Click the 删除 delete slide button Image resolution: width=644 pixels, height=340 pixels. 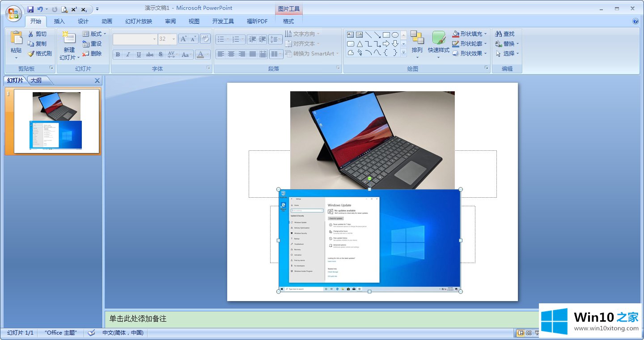point(92,54)
